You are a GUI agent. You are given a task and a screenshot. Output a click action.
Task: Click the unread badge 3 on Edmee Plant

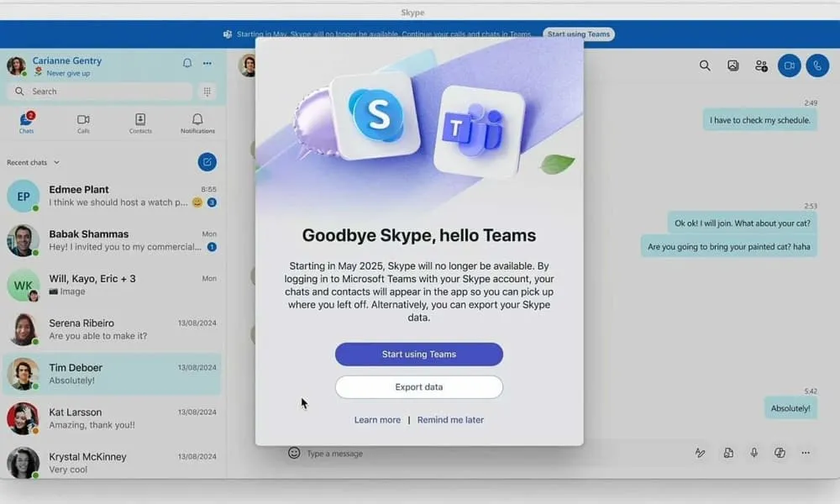coord(213,202)
